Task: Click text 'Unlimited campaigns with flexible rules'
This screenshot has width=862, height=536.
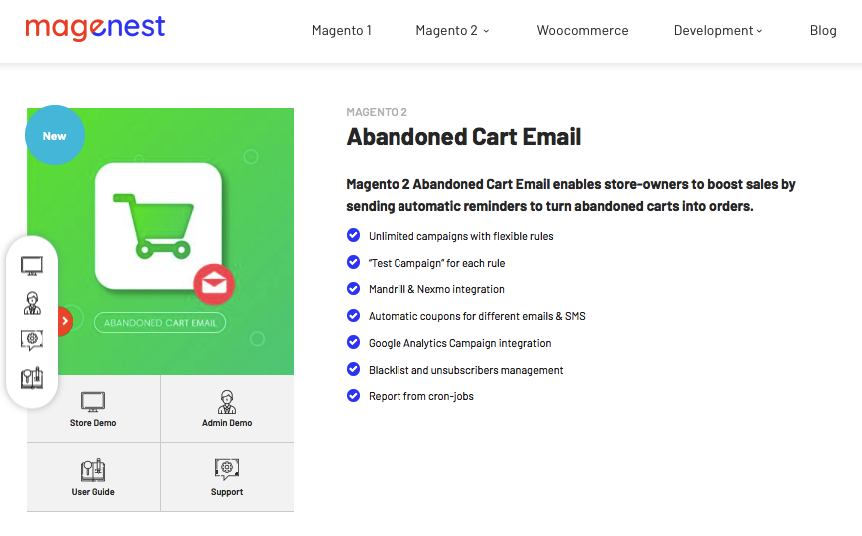Action: [461, 236]
